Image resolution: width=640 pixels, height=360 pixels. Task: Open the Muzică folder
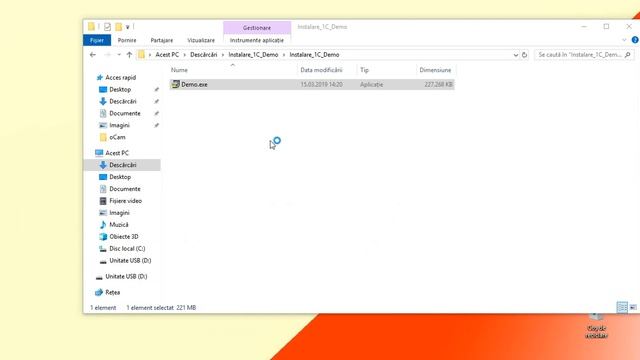(118, 225)
